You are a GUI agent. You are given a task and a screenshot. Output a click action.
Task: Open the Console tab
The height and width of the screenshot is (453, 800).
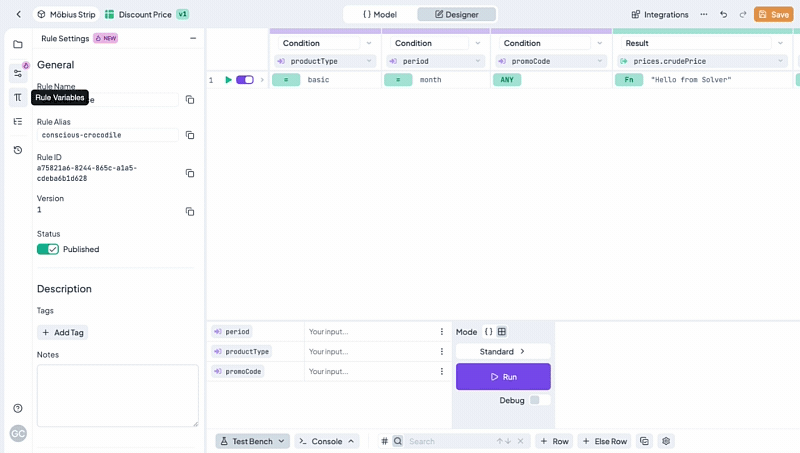(x=326, y=441)
